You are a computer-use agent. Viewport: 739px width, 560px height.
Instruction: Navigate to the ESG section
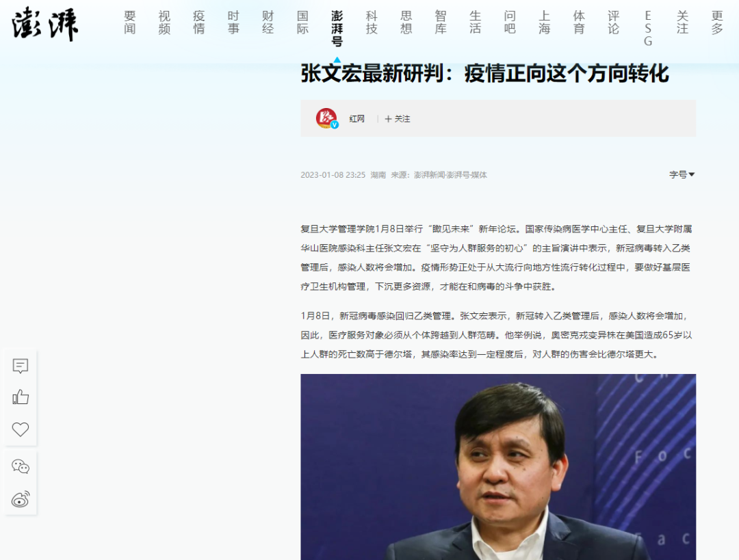pyautogui.click(x=648, y=29)
